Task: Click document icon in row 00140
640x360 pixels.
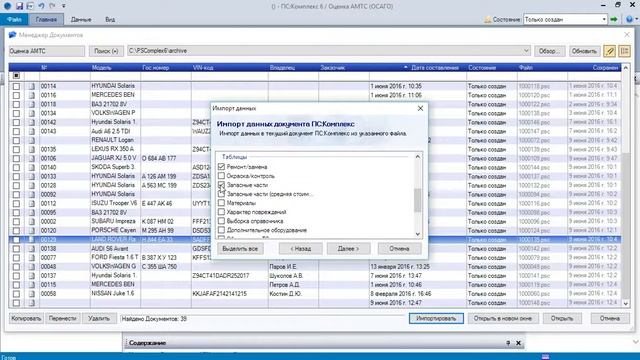Action: (32, 167)
